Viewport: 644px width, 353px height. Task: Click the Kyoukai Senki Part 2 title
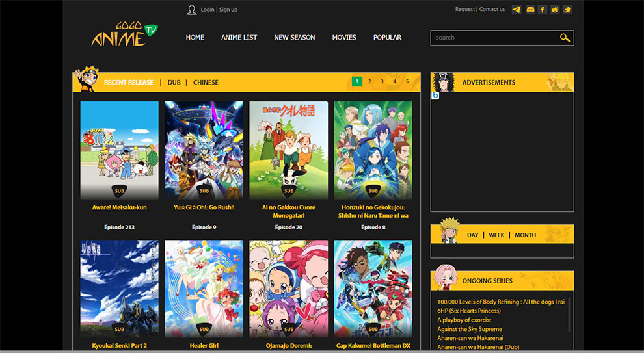click(120, 346)
